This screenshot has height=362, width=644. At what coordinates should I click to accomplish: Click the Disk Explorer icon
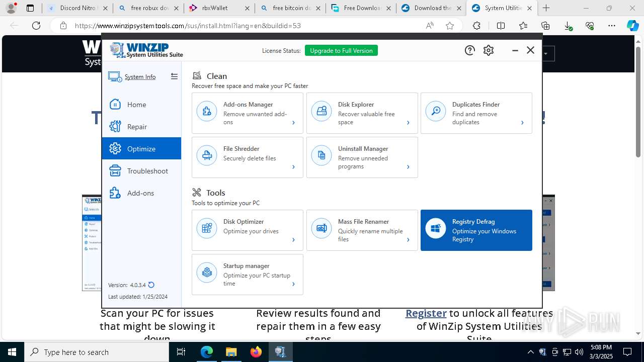click(x=321, y=112)
